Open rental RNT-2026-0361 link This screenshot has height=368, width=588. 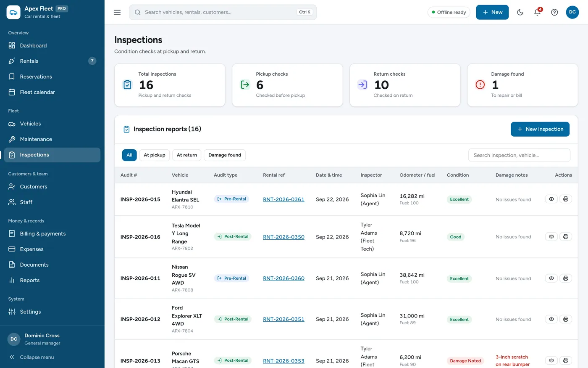click(x=283, y=199)
